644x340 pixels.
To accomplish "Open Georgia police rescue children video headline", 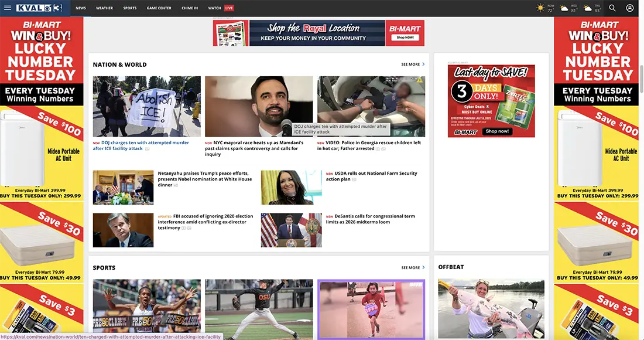I will 369,145.
